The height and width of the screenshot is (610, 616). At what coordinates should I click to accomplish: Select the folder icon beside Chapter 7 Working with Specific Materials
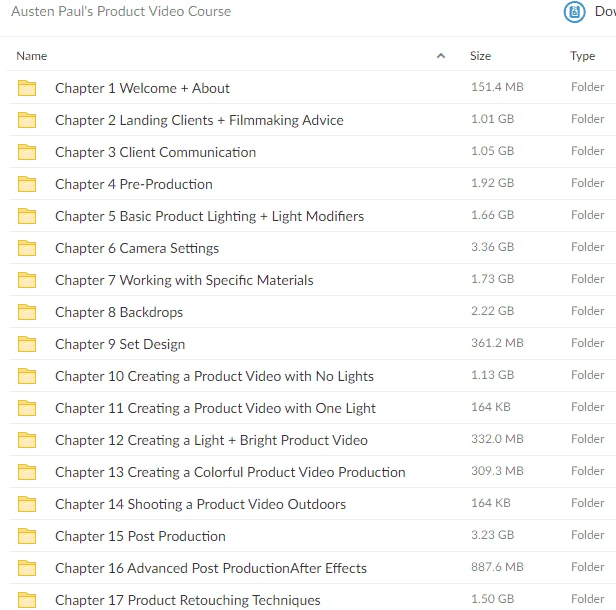pyautogui.click(x=27, y=280)
